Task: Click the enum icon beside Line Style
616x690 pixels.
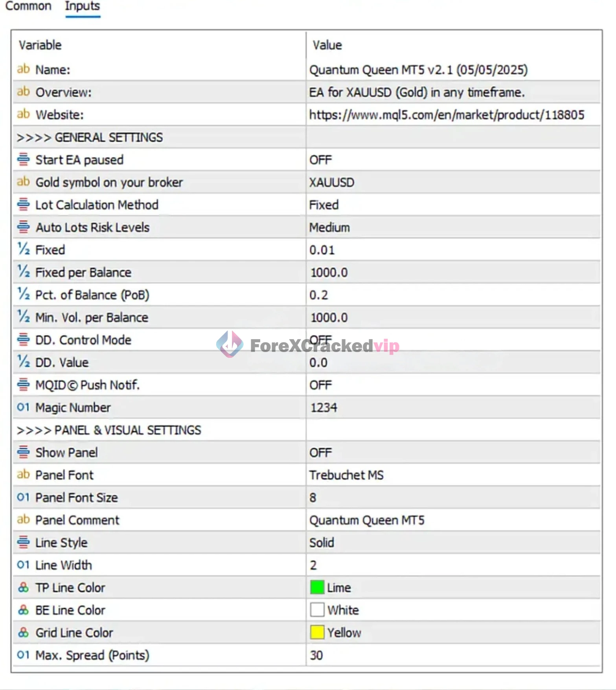Action: tap(23, 542)
